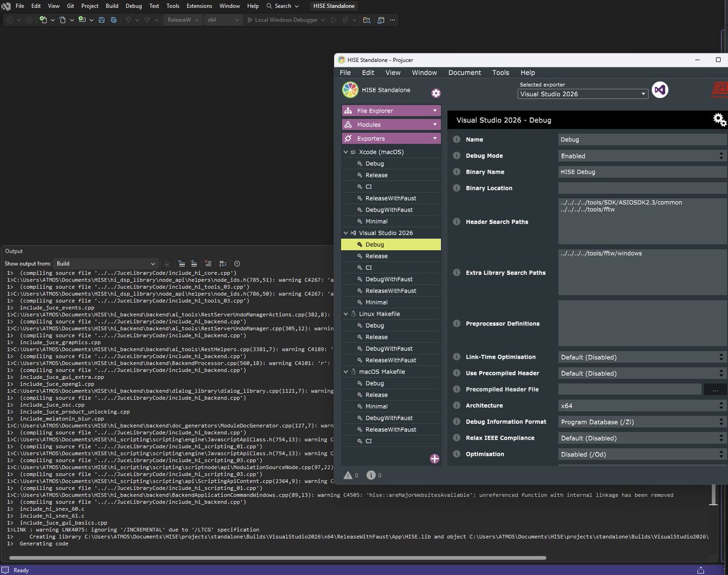Click the info icon beside Extra Library Search Paths
Screen dimensions: 728x575
(x=457, y=273)
